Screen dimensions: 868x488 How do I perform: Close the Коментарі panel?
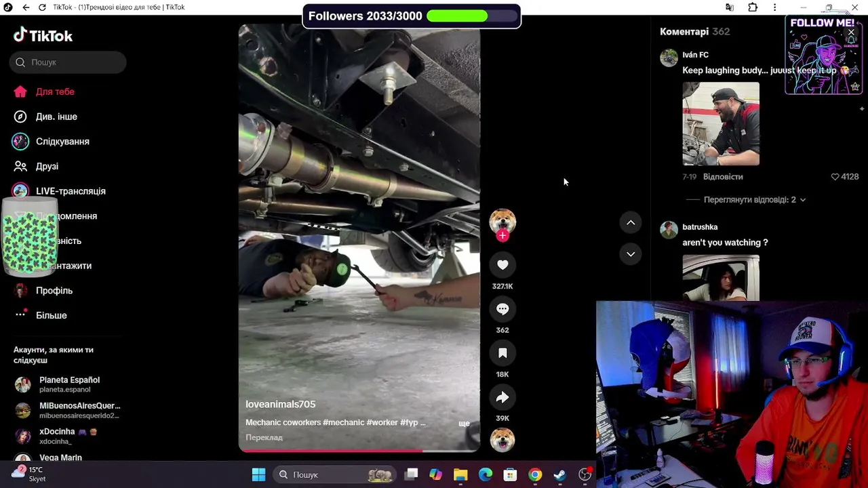(851, 32)
